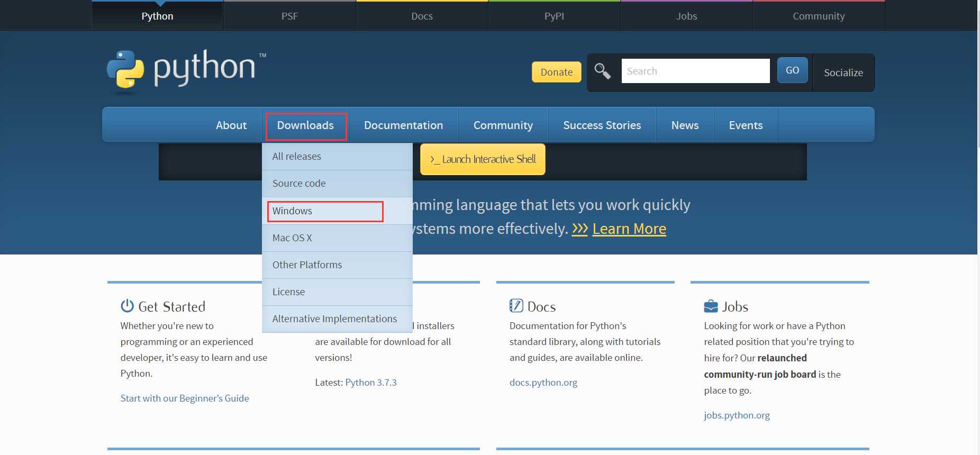The image size is (980, 455).
Task: Expand the Socialize menu
Action: coord(843,72)
